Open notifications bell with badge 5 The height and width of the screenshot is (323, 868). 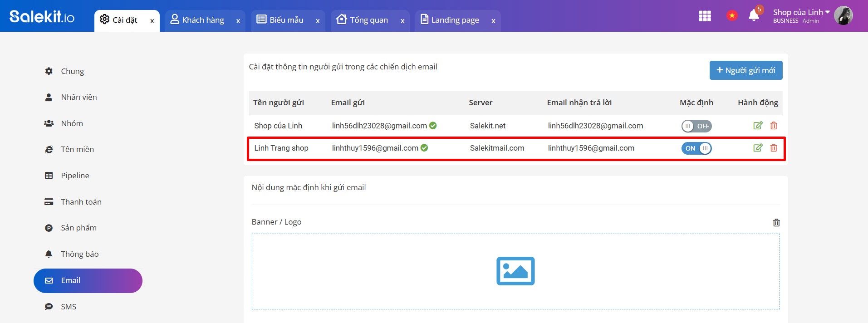tap(754, 15)
